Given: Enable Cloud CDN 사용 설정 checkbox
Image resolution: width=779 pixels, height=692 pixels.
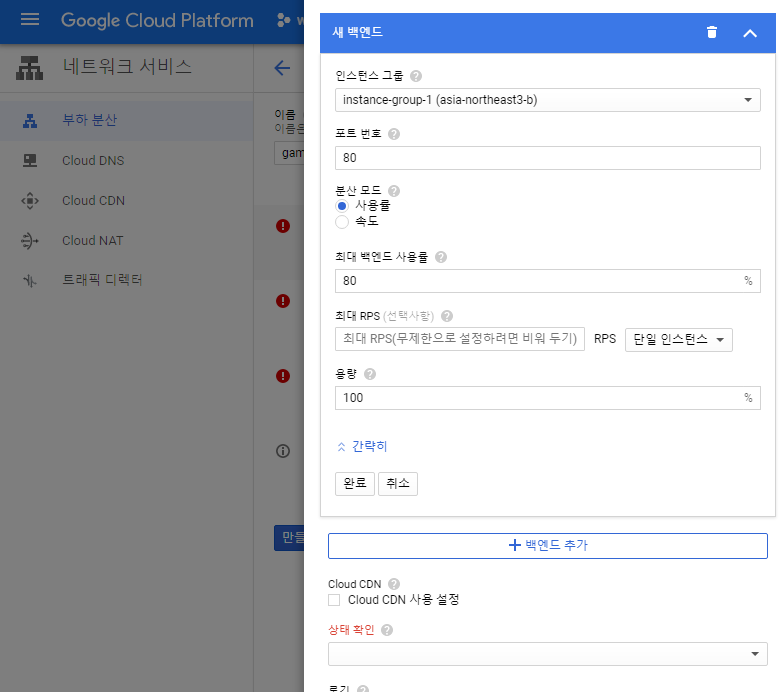Looking at the screenshot, I should coord(334,600).
